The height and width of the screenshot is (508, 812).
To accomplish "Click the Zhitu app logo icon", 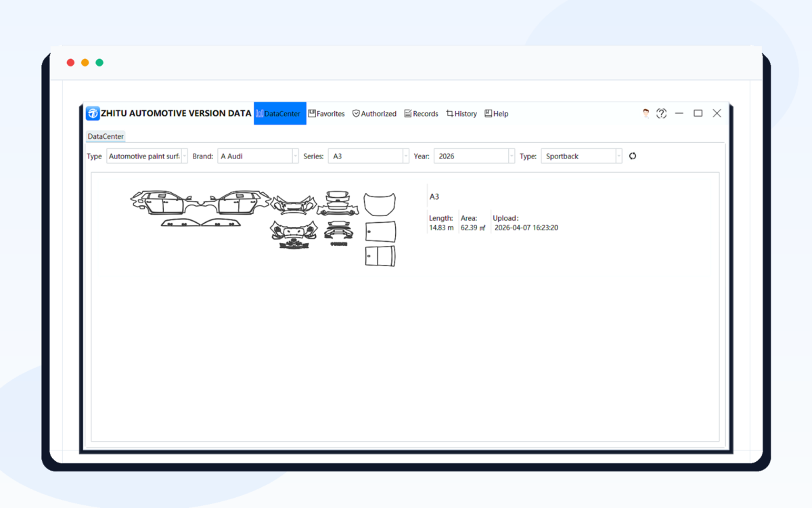I will pos(93,113).
